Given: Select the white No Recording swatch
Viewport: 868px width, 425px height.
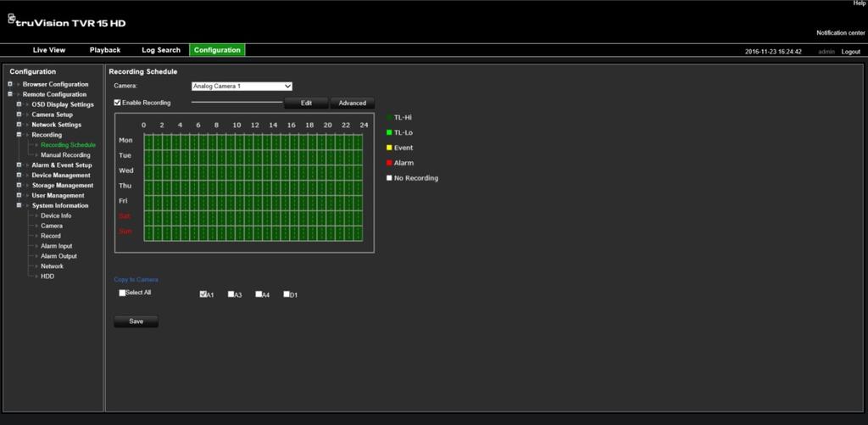Looking at the screenshot, I should pyautogui.click(x=389, y=178).
